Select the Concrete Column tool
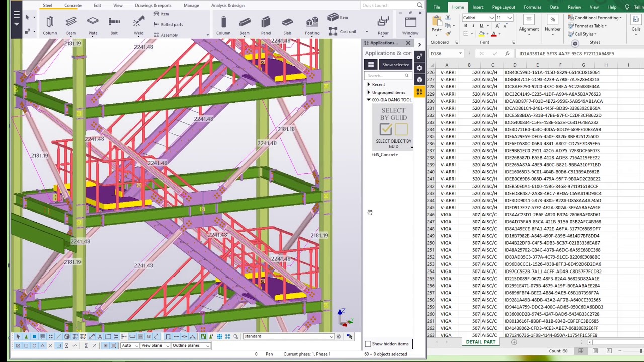Screen dimensions: 644x362 click(223, 25)
